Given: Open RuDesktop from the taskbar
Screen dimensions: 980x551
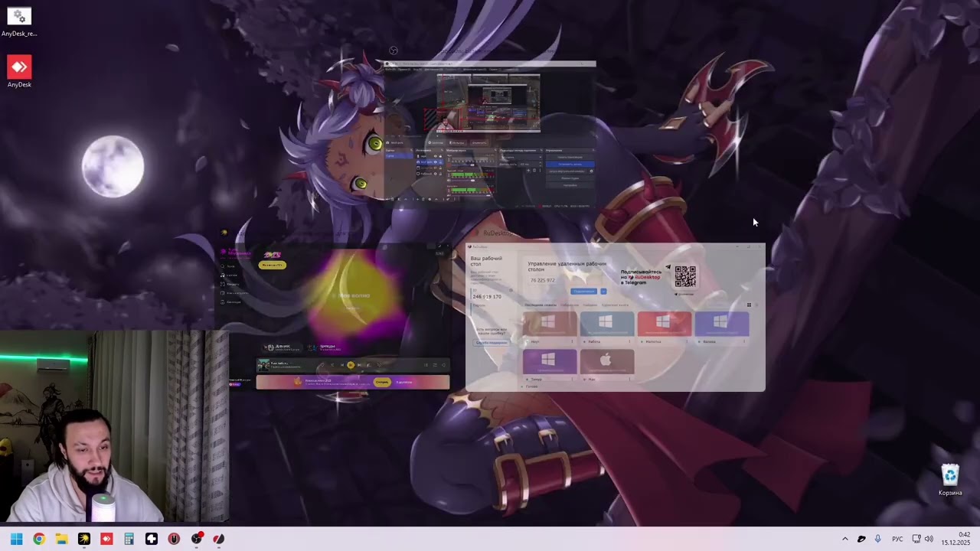Looking at the screenshot, I should pyautogui.click(x=219, y=539).
